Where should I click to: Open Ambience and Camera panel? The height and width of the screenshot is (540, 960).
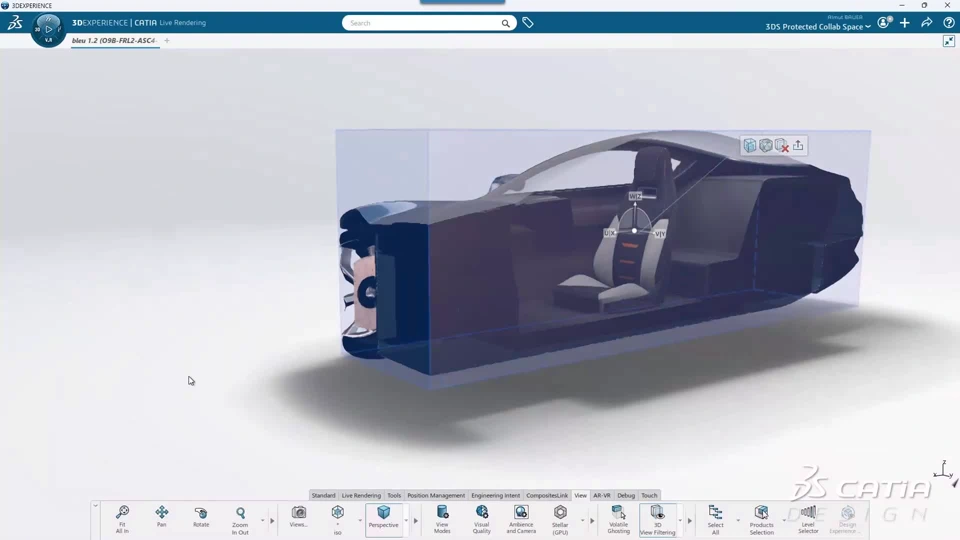click(521, 519)
